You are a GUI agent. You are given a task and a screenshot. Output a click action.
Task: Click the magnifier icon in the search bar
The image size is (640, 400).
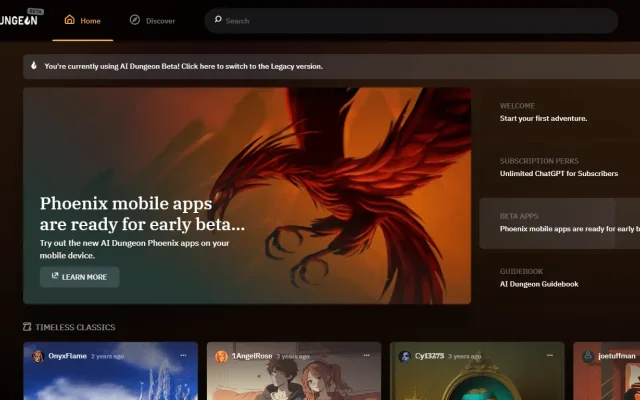point(218,19)
